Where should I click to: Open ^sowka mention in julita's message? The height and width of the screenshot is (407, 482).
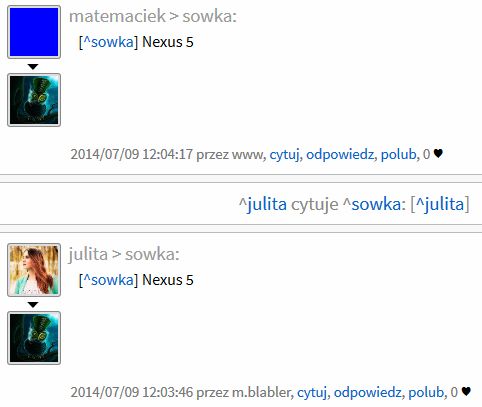click(x=108, y=280)
